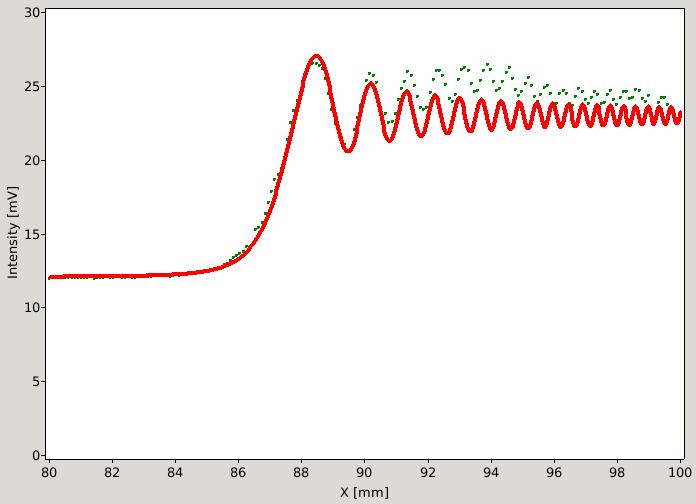Click the y-axis tick label 5
696x504 pixels.
[36, 381]
